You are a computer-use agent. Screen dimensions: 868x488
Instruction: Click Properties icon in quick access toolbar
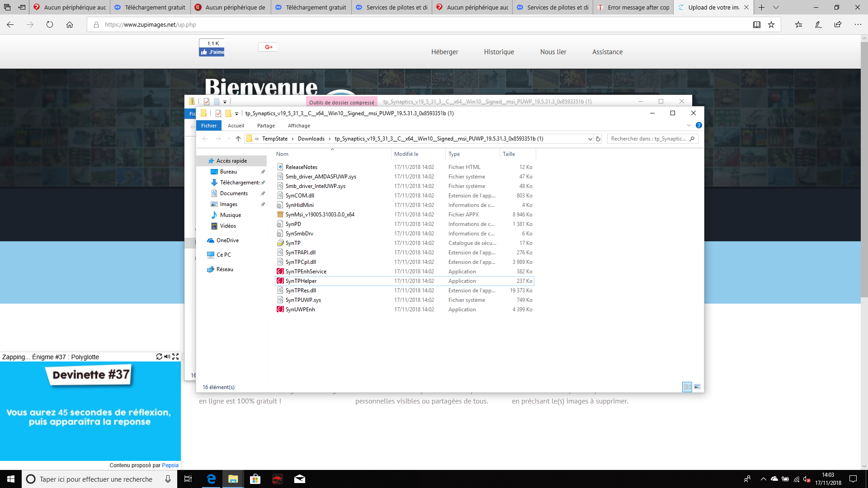pos(218,113)
